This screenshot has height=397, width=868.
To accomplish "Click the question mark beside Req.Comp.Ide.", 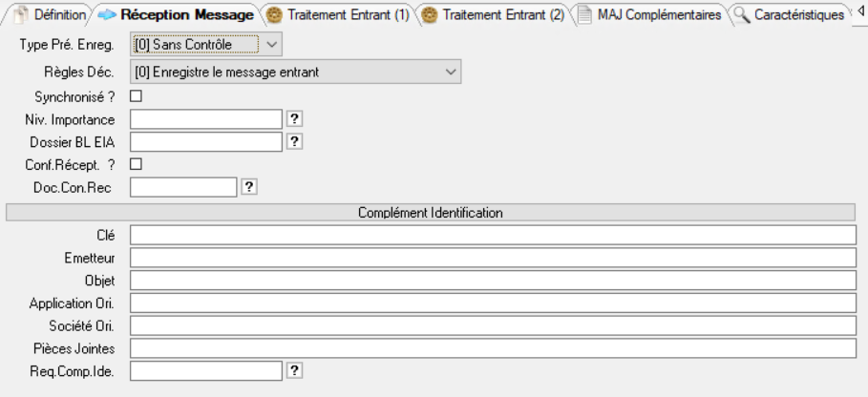I will [x=295, y=370].
